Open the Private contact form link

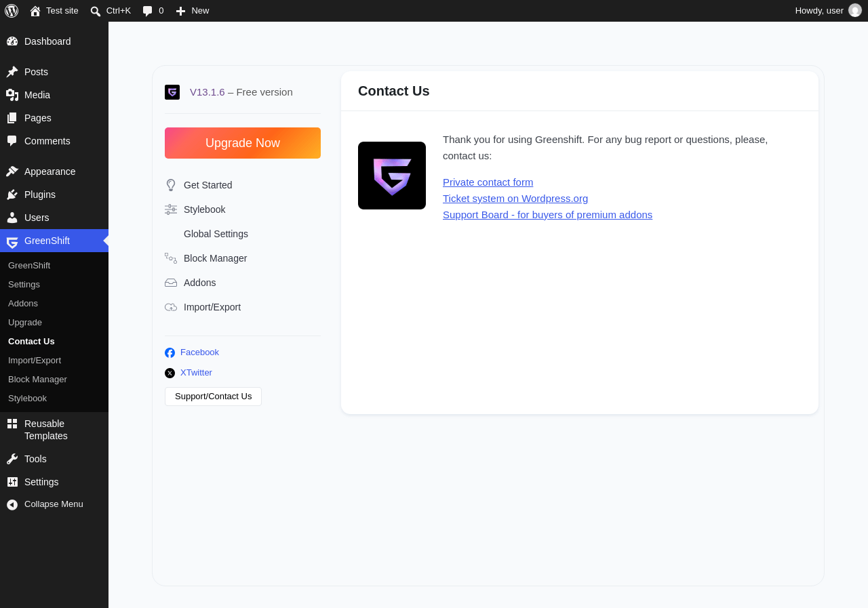coord(488,182)
